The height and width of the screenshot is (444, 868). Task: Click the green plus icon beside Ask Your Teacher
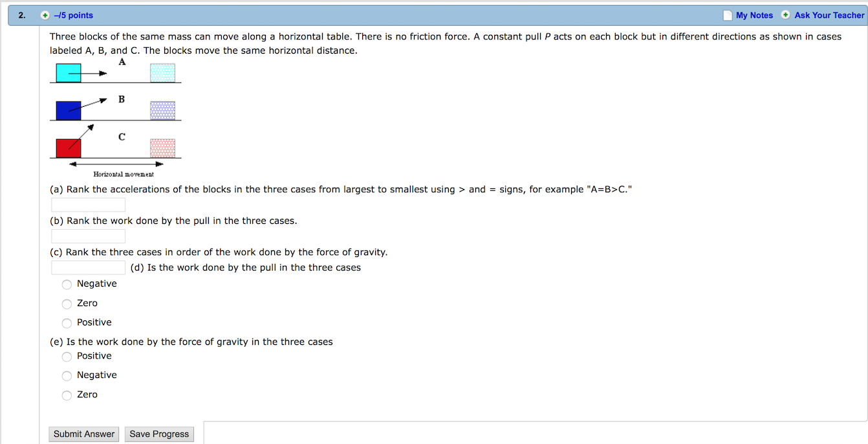(x=786, y=15)
